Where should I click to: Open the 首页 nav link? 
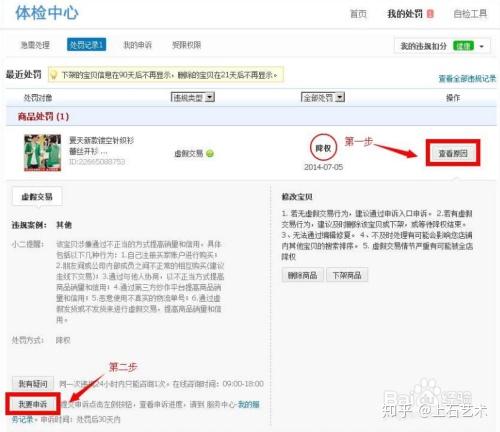click(x=358, y=14)
